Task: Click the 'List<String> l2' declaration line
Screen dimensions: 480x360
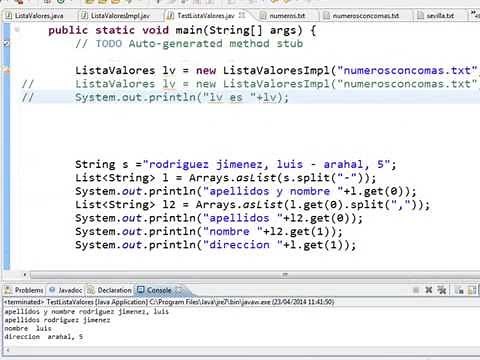Action: (x=253, y=205)
